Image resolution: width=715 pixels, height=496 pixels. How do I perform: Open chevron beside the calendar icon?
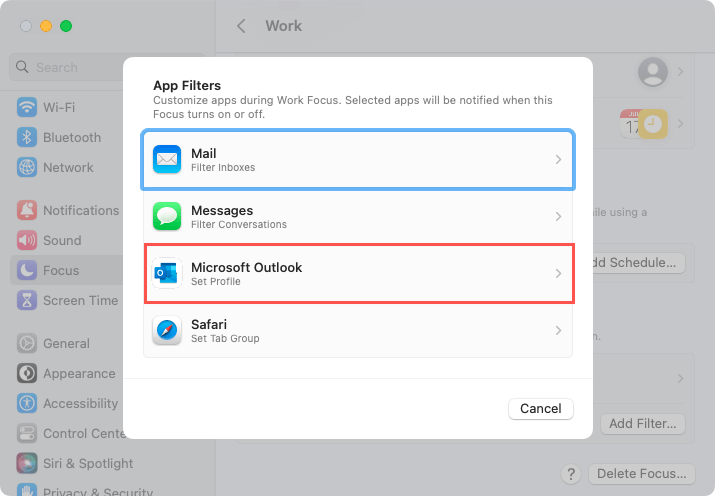click(680, 124)
